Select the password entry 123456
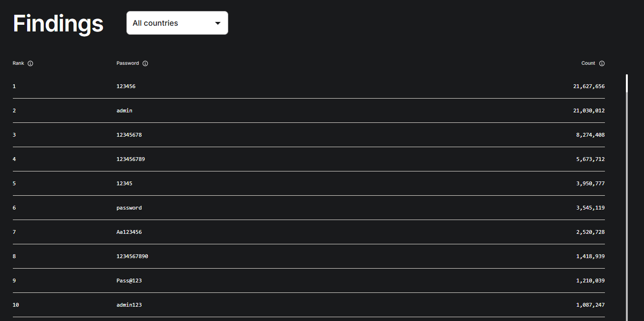The height and width of the screenshot is (321, 644). 126,86
